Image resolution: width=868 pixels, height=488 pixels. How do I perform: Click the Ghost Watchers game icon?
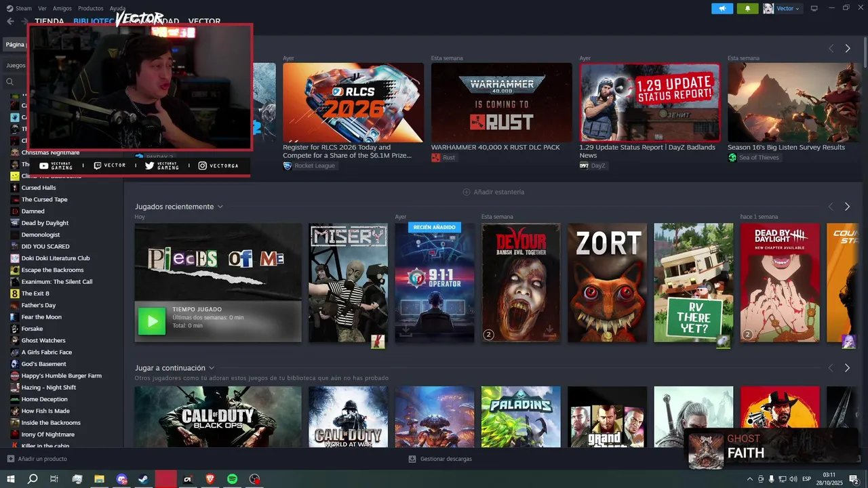[15, 340]
